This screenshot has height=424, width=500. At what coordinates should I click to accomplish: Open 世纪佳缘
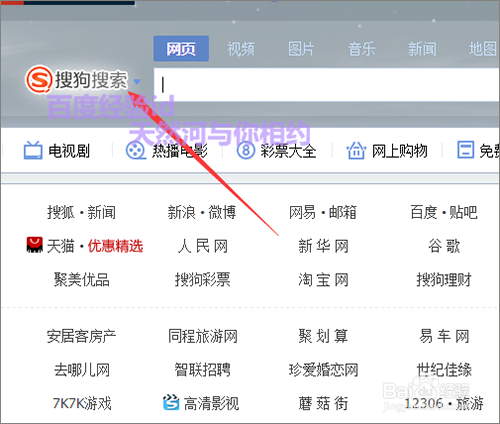(x=444, y=370)
